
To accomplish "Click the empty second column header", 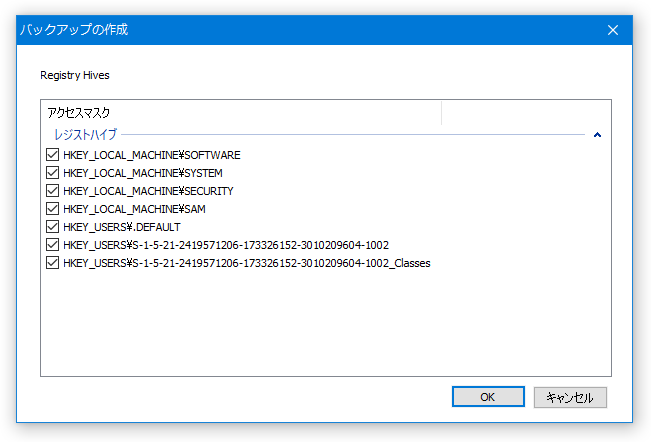I will [x=526, y=112].
